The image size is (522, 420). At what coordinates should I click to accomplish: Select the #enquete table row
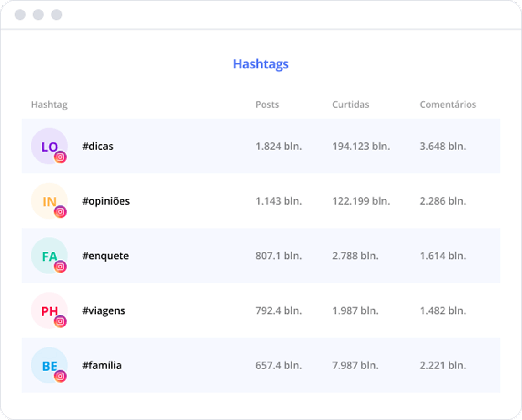[x=261, y=256]
